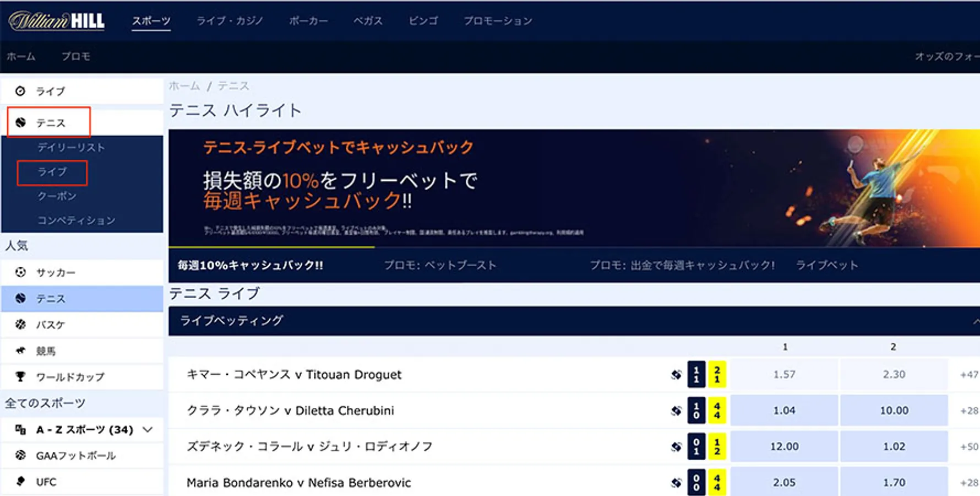
Task: Click the trophy icon for ワールドカップ
Action: point(20,377)
